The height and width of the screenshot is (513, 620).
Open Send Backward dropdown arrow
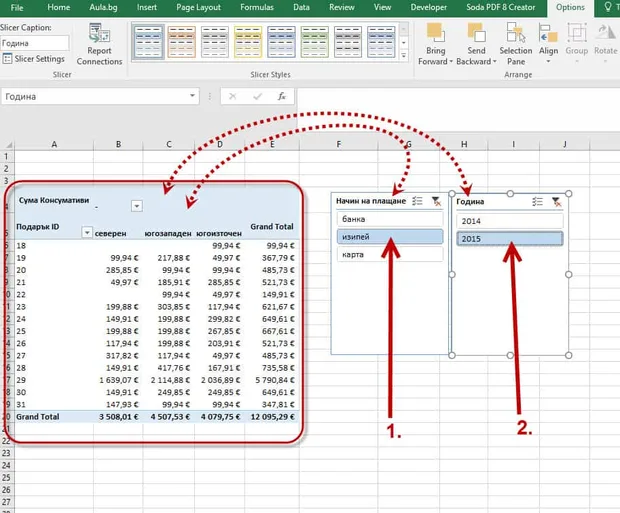click(494, 62)
